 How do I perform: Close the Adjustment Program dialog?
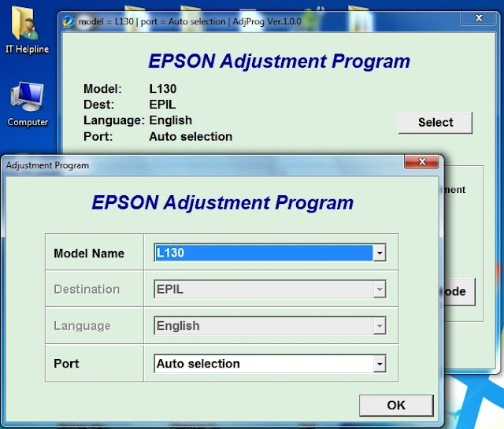tap(421, 161)
